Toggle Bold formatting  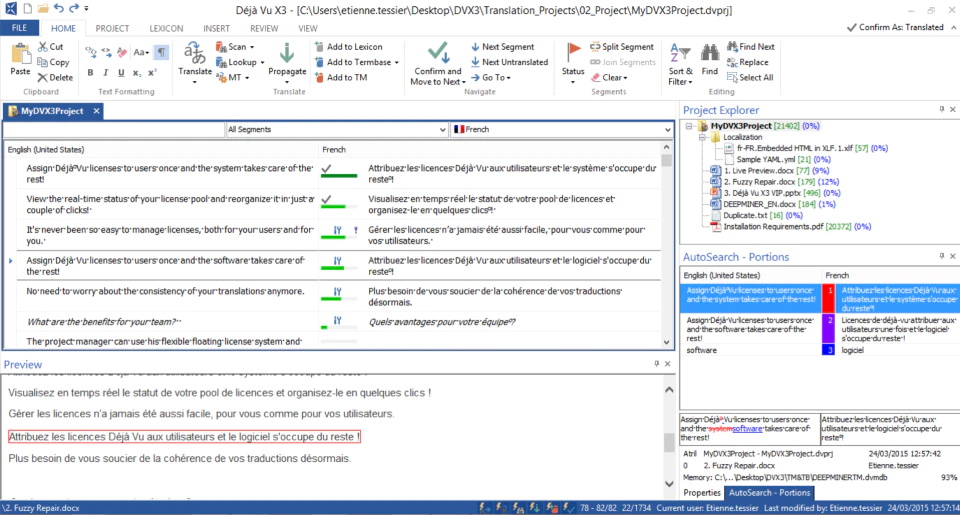pos(91,73)
